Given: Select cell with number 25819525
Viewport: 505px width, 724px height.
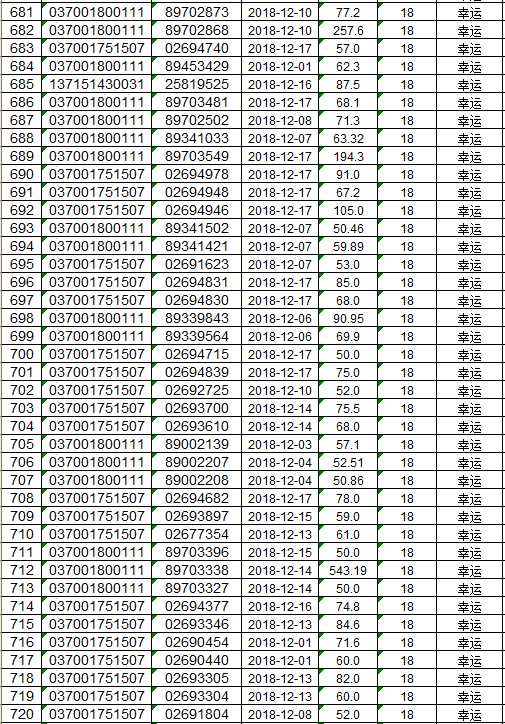Looking at the screenshot, I should coord(197,84).
